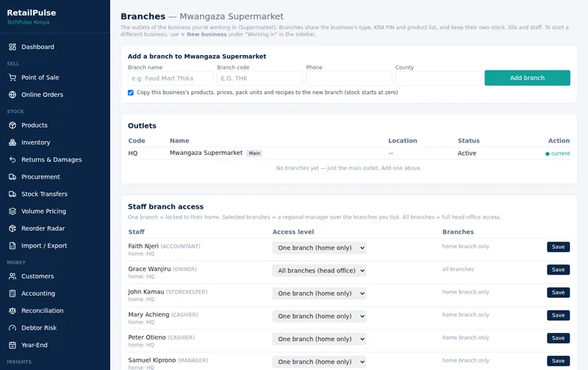The height and width of the screenshot is (370, 588).
Task: Open John Kamau's access level dropdown
Action: (319, 294)
